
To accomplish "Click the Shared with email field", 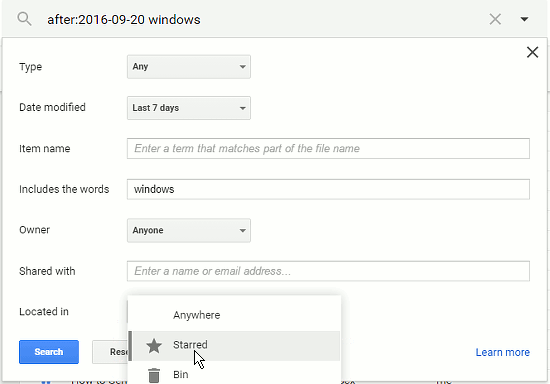I will (328, 271).
